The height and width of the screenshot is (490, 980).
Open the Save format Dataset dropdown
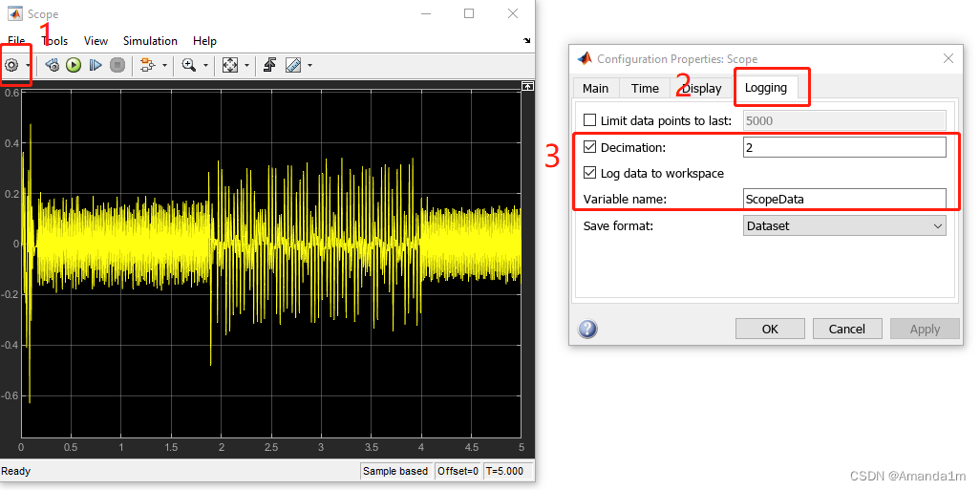844,225
